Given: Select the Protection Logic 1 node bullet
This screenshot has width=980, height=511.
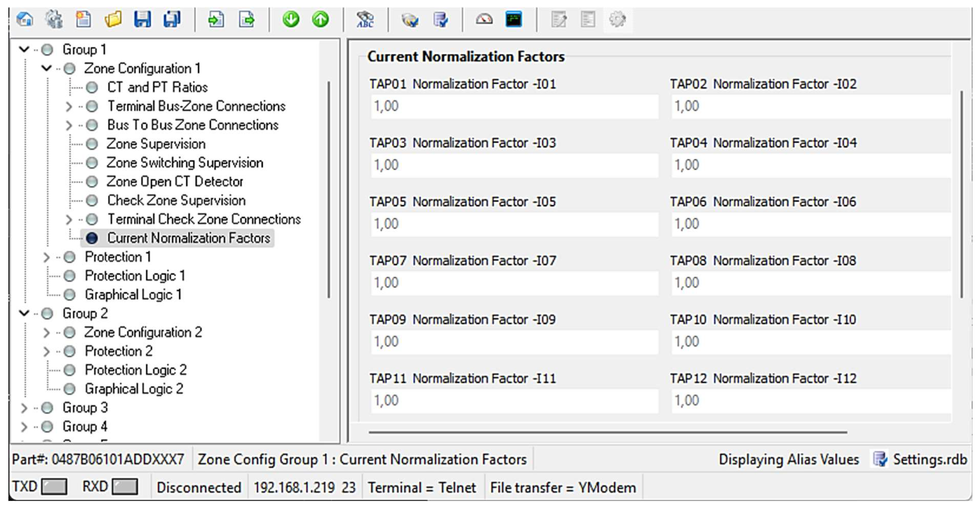Looking at the screenshot, I should [69, 276].
